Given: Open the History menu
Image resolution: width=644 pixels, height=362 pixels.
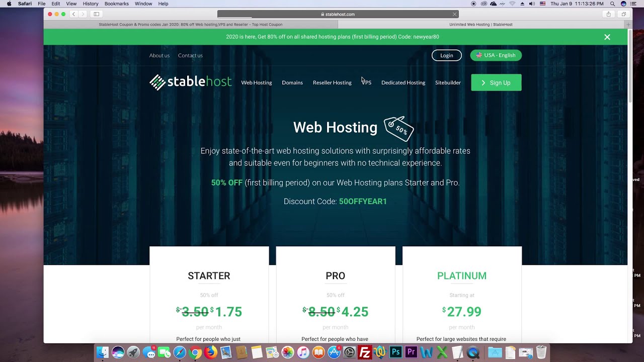Looking at the screenshot, I should pyautogui.click(x=91, y=4).
